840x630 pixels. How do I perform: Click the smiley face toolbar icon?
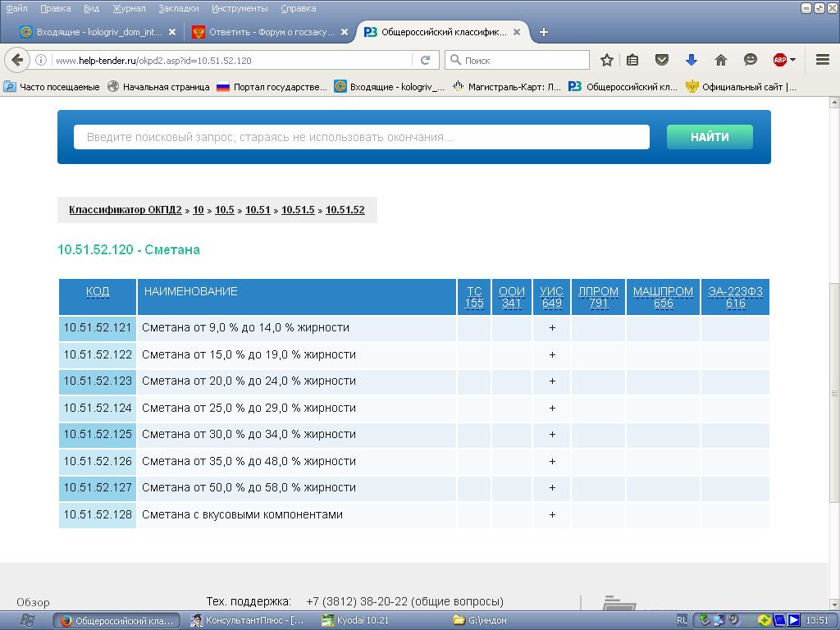point(750,60)
